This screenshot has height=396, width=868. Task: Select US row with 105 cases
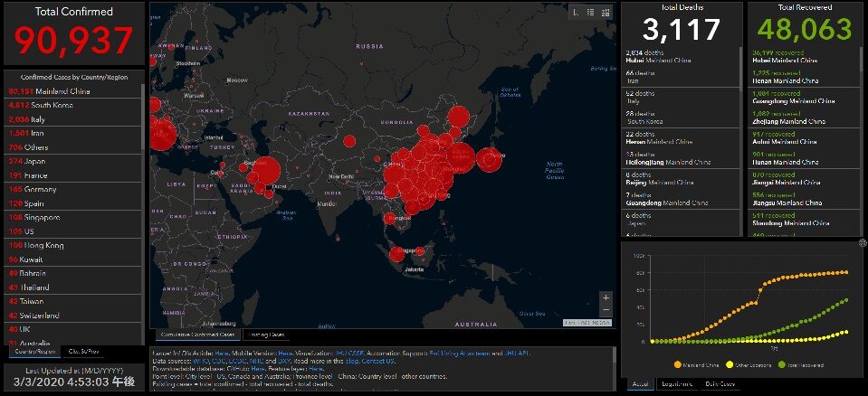[73, 231]
